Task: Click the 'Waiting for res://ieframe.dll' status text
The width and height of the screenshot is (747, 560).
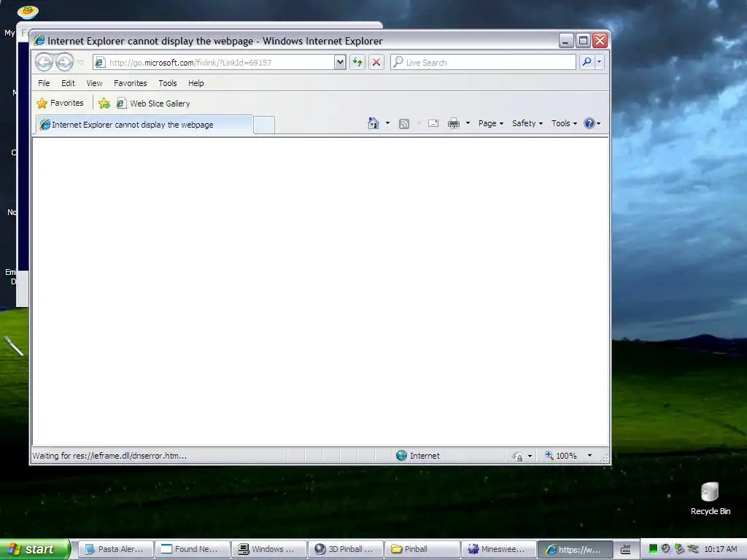Action: click(109, 456)
